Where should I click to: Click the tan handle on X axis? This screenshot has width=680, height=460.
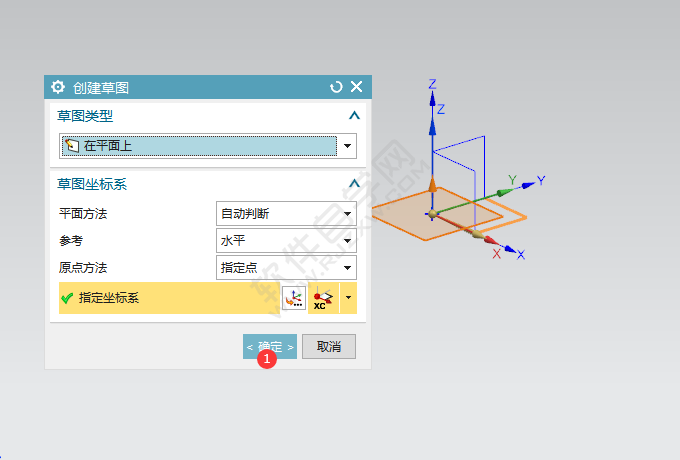477,235
